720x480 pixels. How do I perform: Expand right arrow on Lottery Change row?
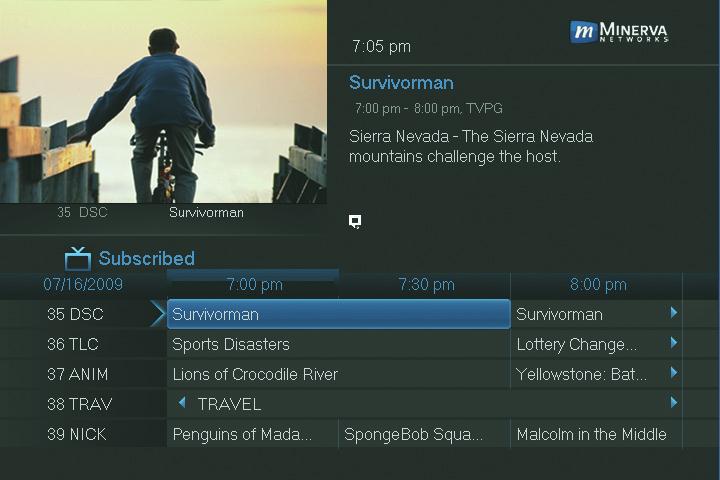674,343
